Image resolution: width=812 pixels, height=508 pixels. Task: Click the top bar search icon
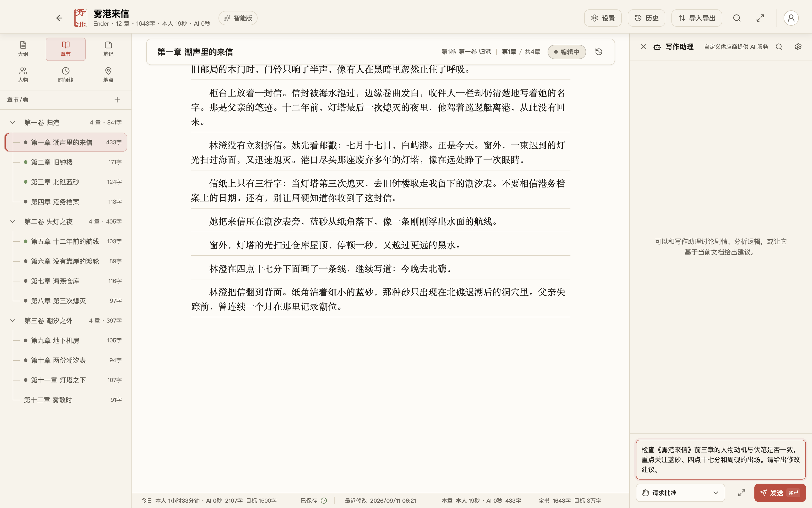pyautogui.click(x=737, y=18)
